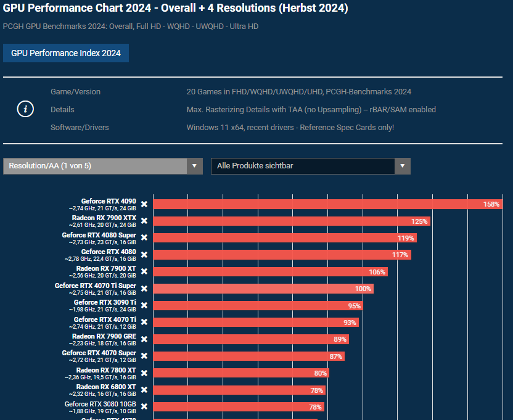Click the Radeon RX 7900 XTX label

click(x=104, y=218)
